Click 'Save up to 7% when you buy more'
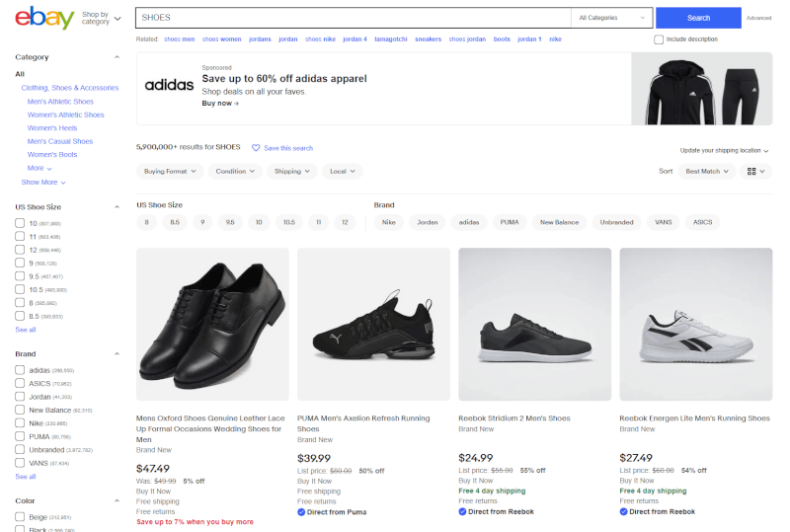 [195, 522]
